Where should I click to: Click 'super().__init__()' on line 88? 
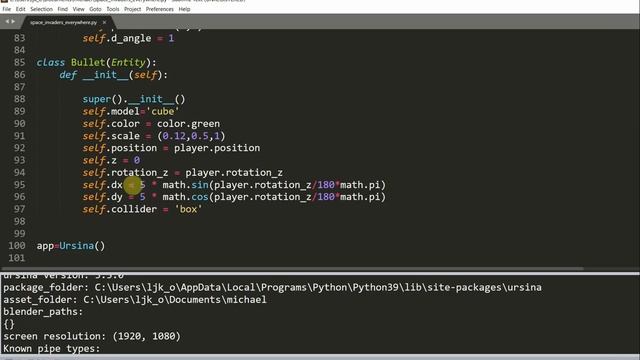(134, 99)
